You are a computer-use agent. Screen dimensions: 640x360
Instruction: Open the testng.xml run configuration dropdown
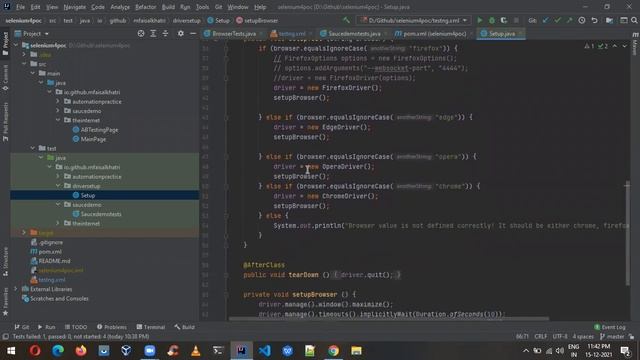(x=414, y=20)
